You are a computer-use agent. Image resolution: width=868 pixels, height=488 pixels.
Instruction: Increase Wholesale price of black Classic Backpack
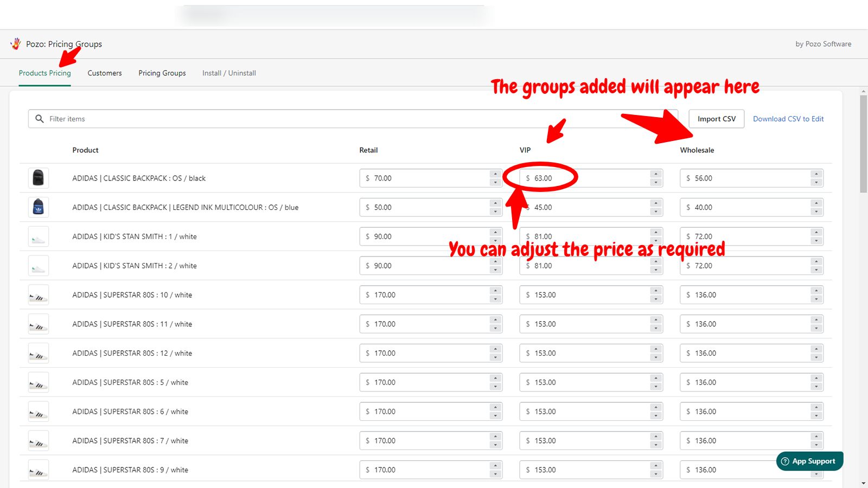pos(816,174)
